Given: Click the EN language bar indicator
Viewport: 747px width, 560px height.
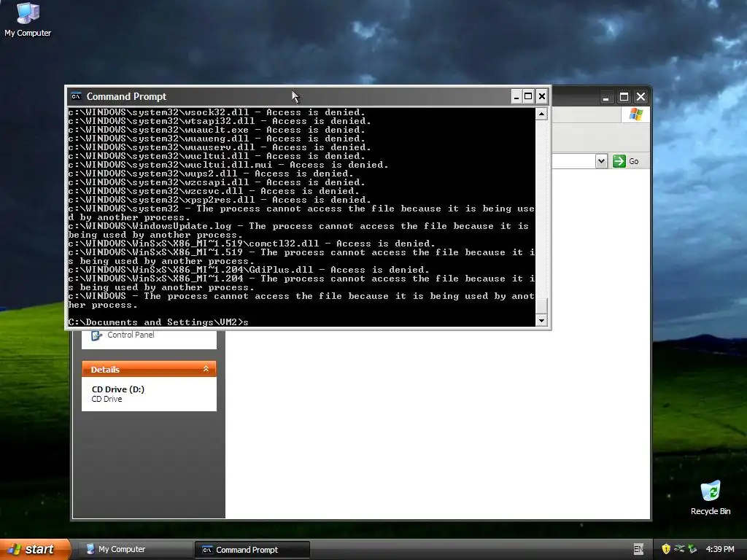Looking at the screenshot, I should coord(638,549).
